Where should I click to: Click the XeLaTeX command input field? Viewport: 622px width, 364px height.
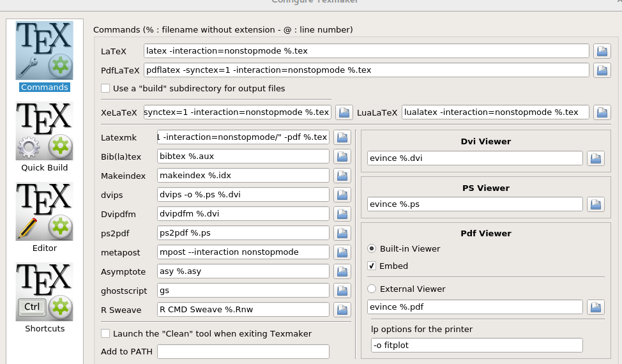click(x=237, y=112)
